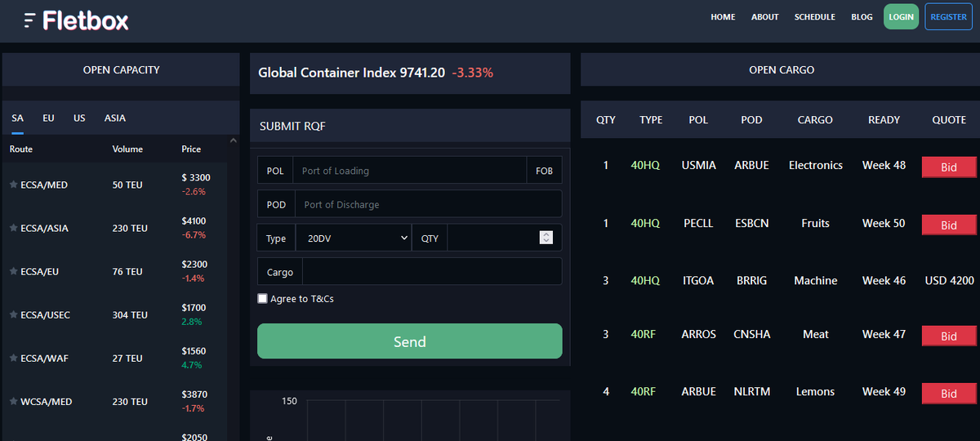Click the OPEN CAPACITY panel header
The height and width of the screenshot is (441, 980).
pyautogui.click(x=121, y=70)
